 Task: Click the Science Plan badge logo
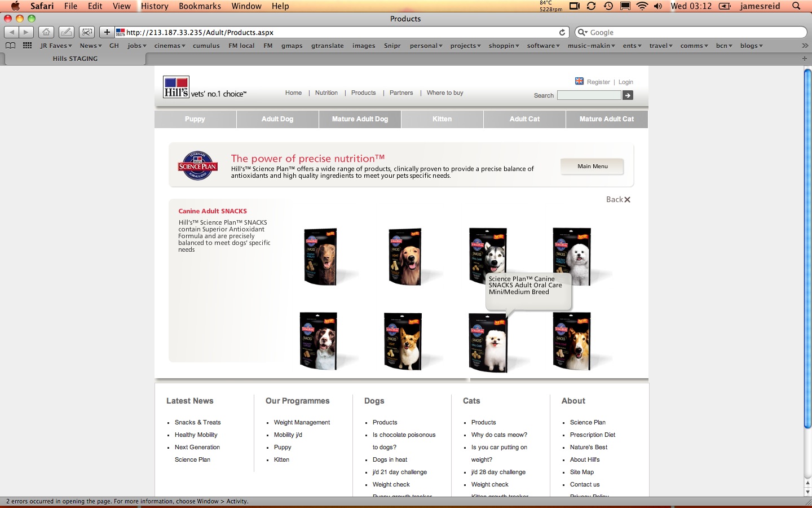click(x=197, y=165)
